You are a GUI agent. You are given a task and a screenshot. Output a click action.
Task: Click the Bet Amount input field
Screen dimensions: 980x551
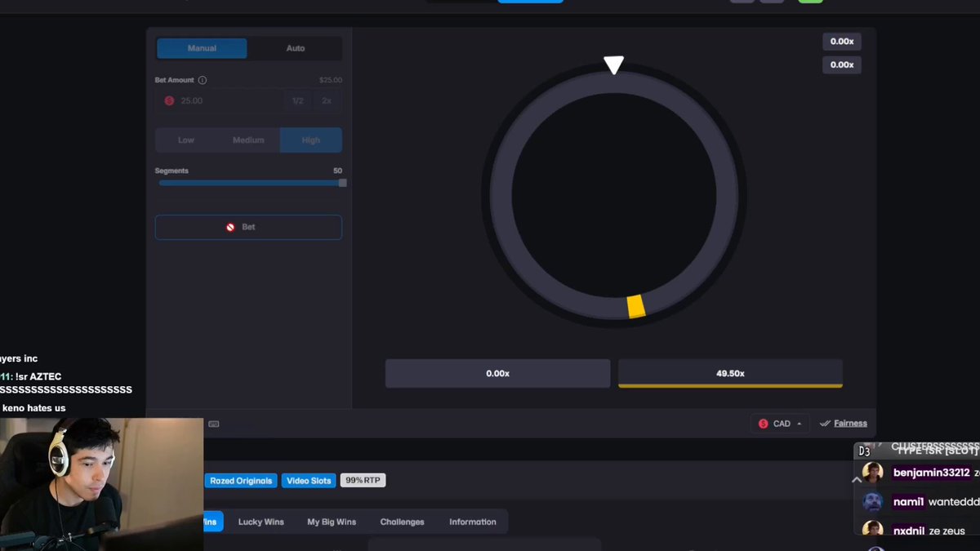click(248, 100)
